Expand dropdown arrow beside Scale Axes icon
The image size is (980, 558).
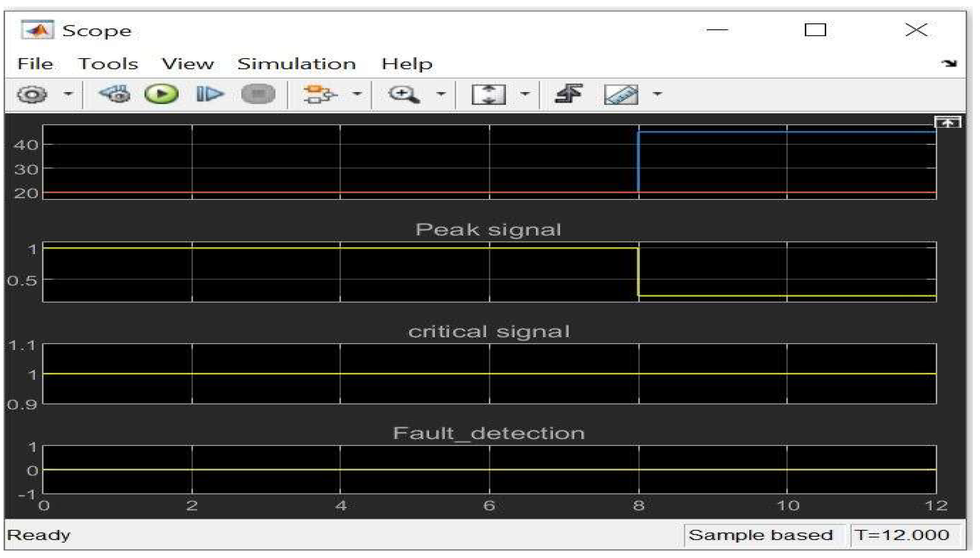525,94
